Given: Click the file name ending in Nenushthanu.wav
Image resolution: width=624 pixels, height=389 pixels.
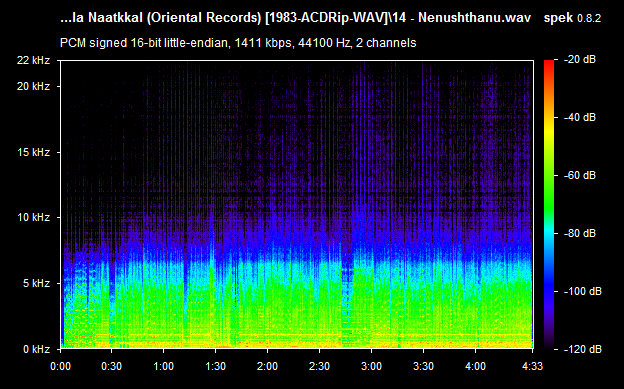Looking at the screenshot, I should pos(295,18).
